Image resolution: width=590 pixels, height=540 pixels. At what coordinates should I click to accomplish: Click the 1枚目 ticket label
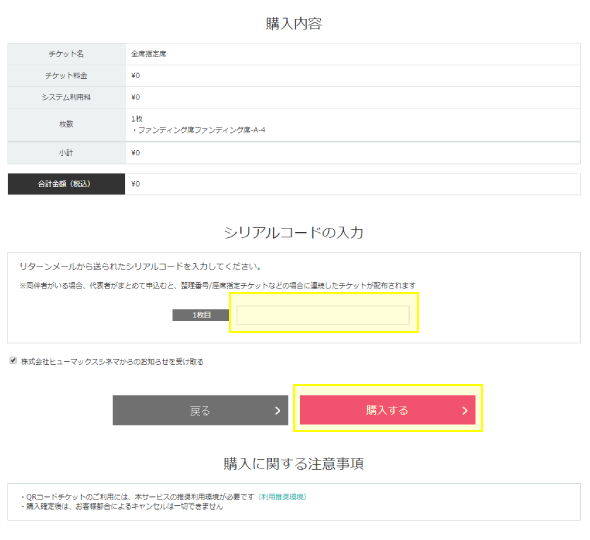[201, 315]
